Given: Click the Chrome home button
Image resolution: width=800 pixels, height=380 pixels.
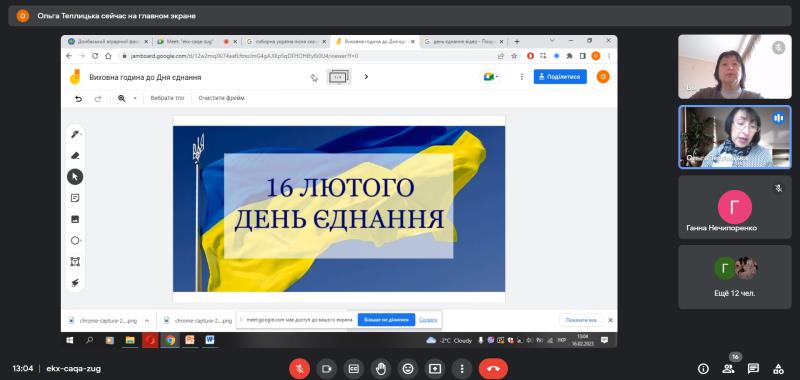Looking at the screenshot, I should (x=108, y=56).
